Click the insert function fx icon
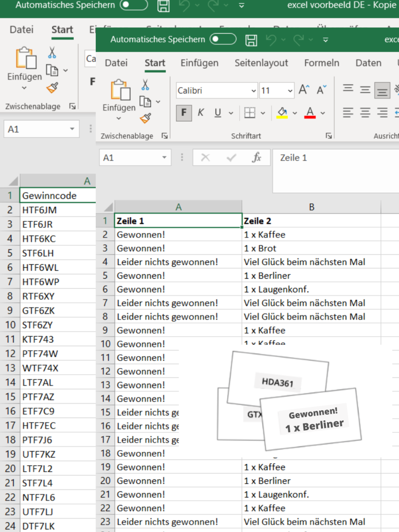 tap(257, 158)
